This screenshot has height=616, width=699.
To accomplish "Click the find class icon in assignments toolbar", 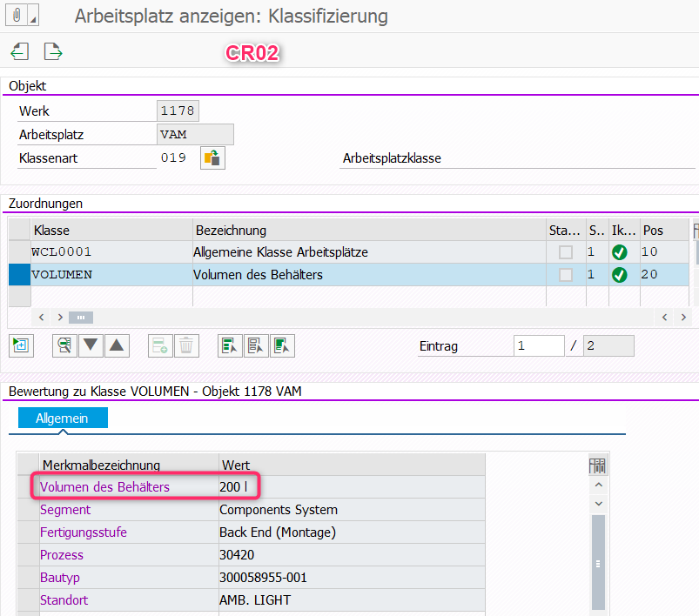I will click(x=64, y=345).
